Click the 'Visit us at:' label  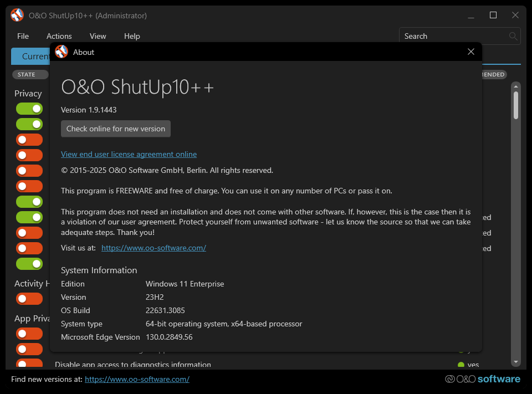pyautogui.click(x=78, y=248)
